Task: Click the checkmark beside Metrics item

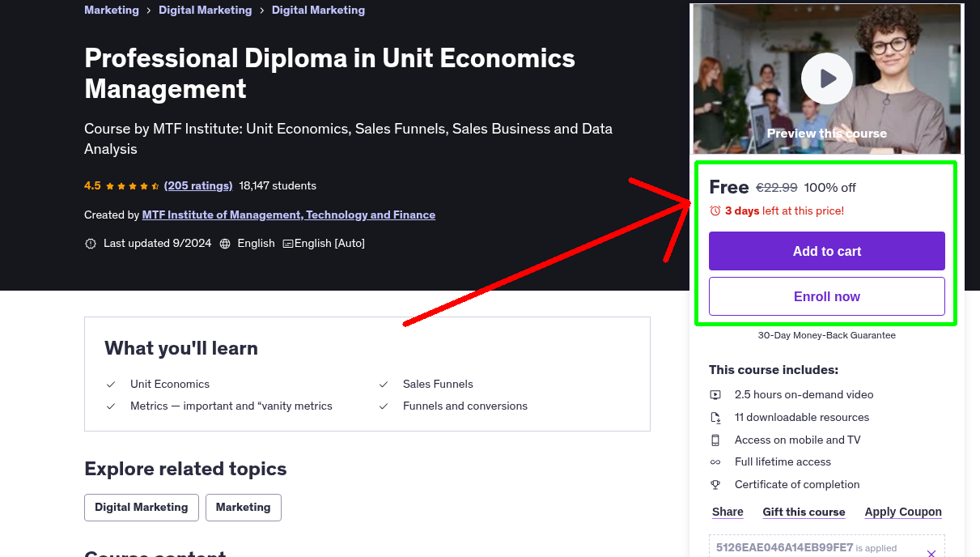Action: [111, 406]
